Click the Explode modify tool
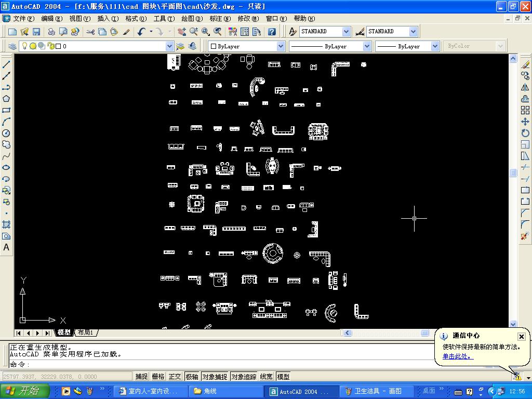532x399 pixels. tap(525, 236)
